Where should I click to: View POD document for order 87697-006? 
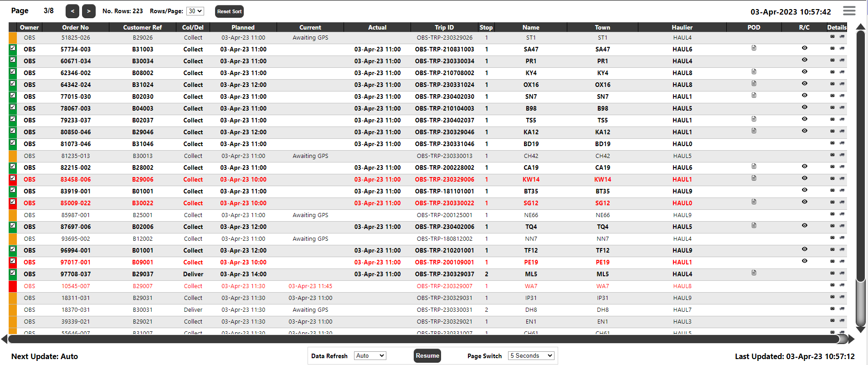pos(754,225)
